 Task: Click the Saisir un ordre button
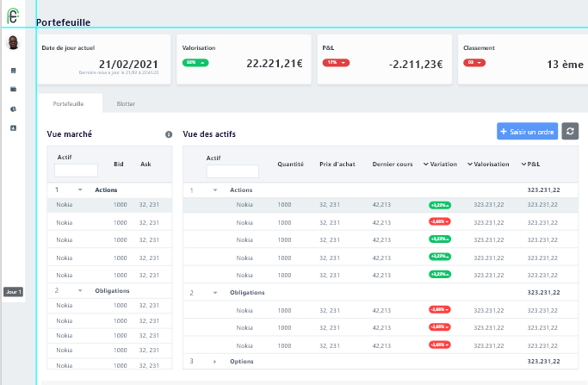527,131
